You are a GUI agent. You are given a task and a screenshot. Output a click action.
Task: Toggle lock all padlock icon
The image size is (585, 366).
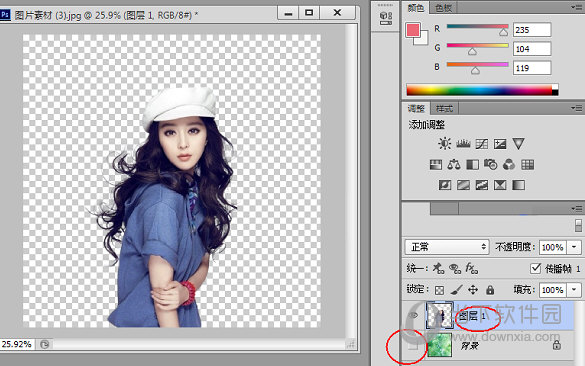coord(490,290)
